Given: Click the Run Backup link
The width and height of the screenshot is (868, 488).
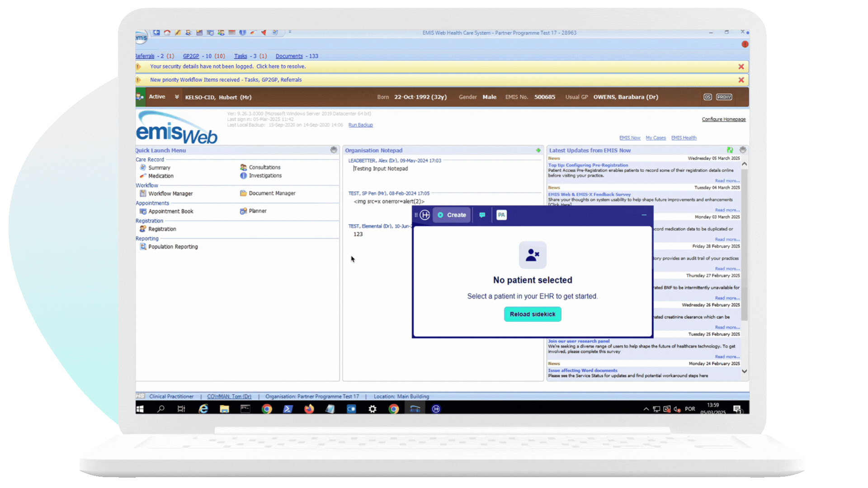Looking at the screenshot, I should [x=360, y=125].
